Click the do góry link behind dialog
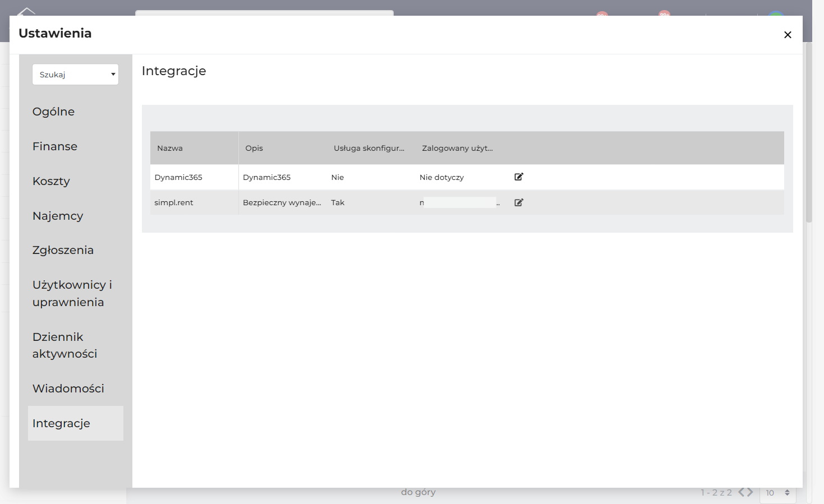The width and height of the screenshot is (824, 504). click(418, 492)
